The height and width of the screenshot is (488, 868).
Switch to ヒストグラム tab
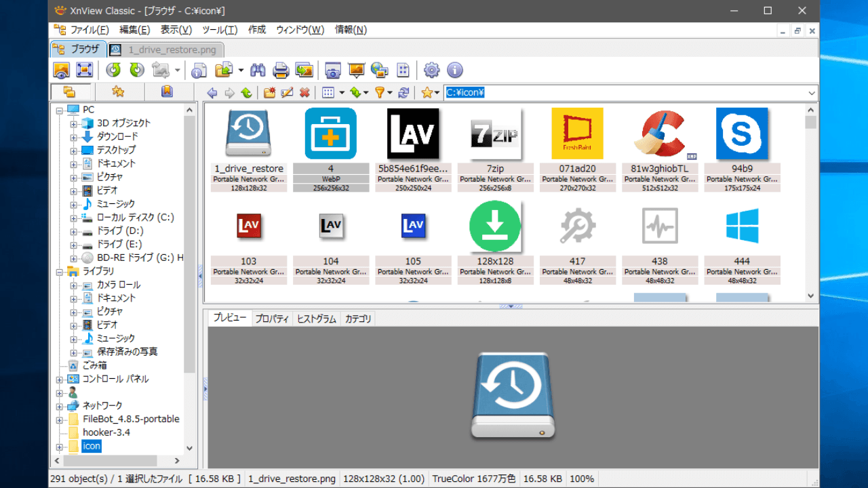coord(317,319)
